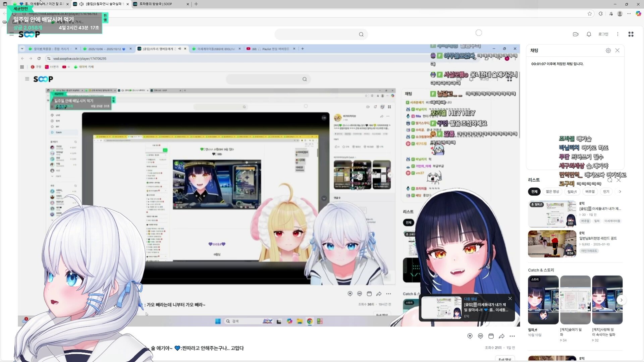Click the share arrow below the video
Screen dimensions: 644x362
pyautogui.click(x=501, y=336)
